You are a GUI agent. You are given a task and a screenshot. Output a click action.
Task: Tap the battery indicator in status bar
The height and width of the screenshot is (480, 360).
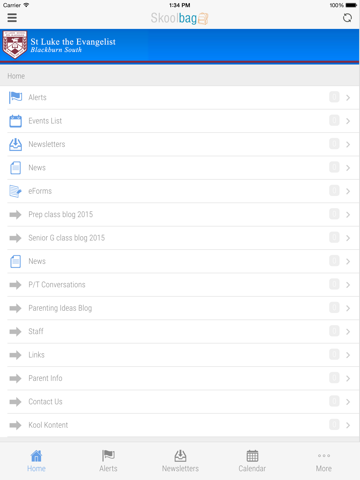tap(351, 5)
